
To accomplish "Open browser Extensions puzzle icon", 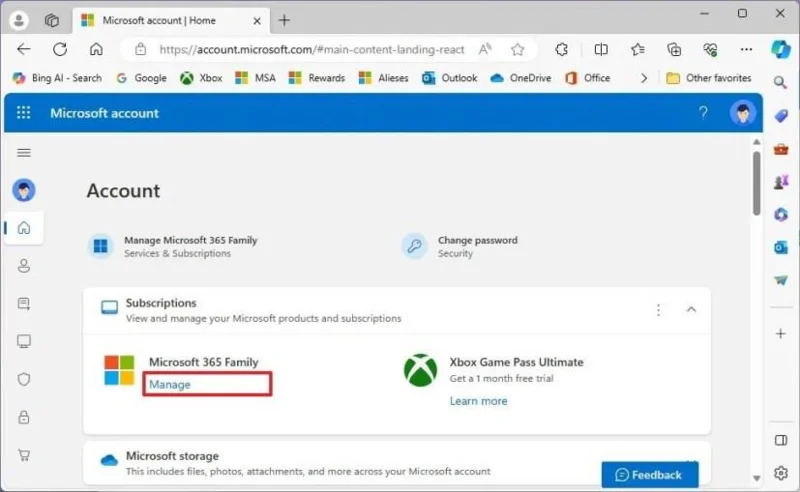I will tap(561, 50).
